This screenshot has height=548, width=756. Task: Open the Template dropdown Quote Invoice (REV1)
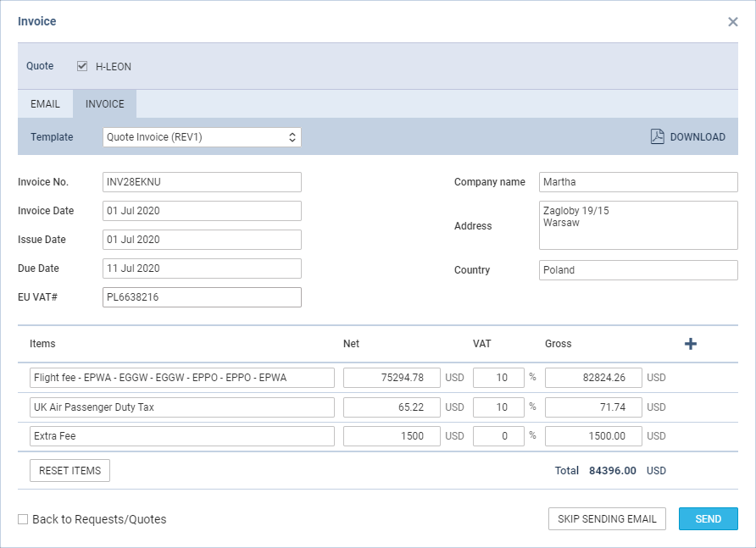(x=202, y=137)
